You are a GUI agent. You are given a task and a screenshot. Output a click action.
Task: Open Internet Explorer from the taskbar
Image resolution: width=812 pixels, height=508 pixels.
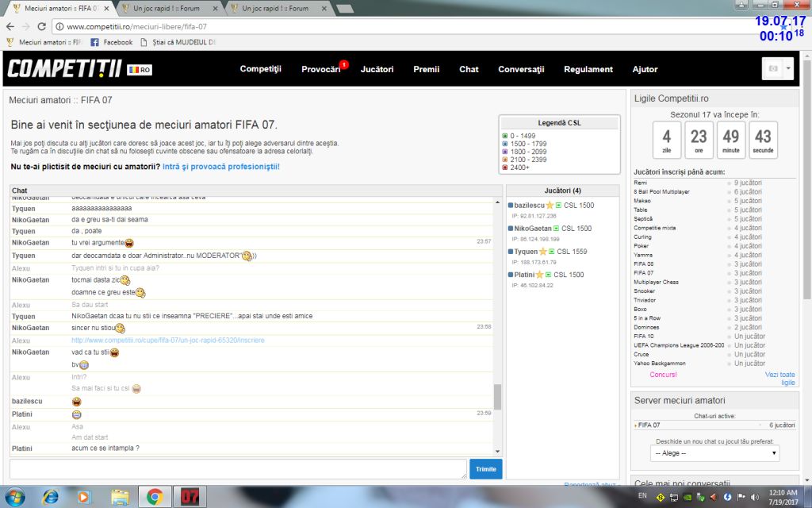51,497
